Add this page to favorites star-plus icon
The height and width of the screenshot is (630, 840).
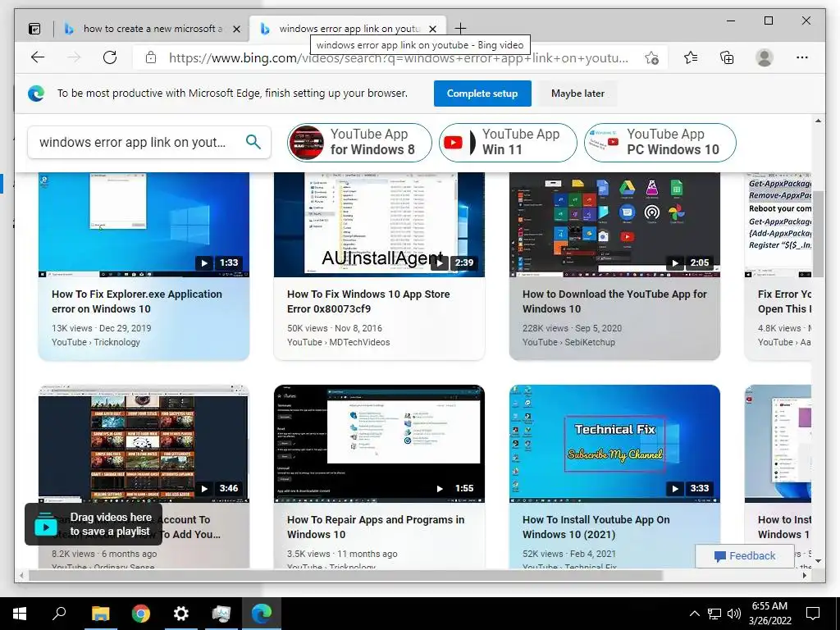[651, 58]
